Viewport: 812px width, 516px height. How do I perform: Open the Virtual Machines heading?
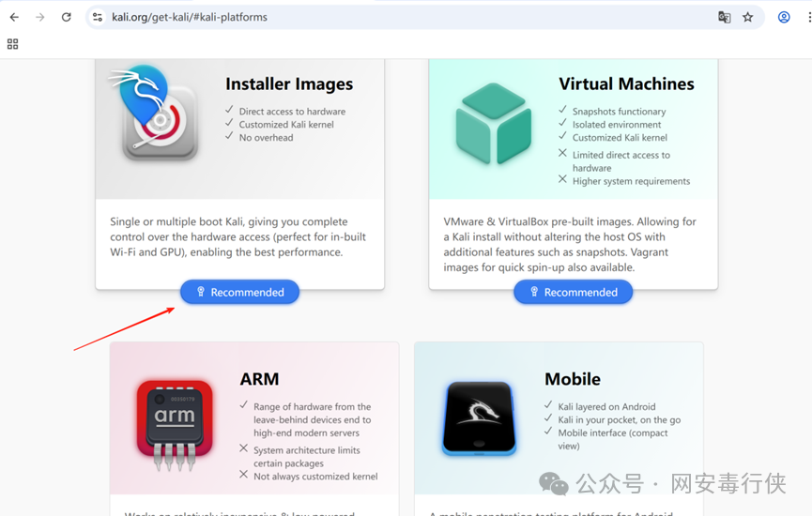click(x=626, y=83)
